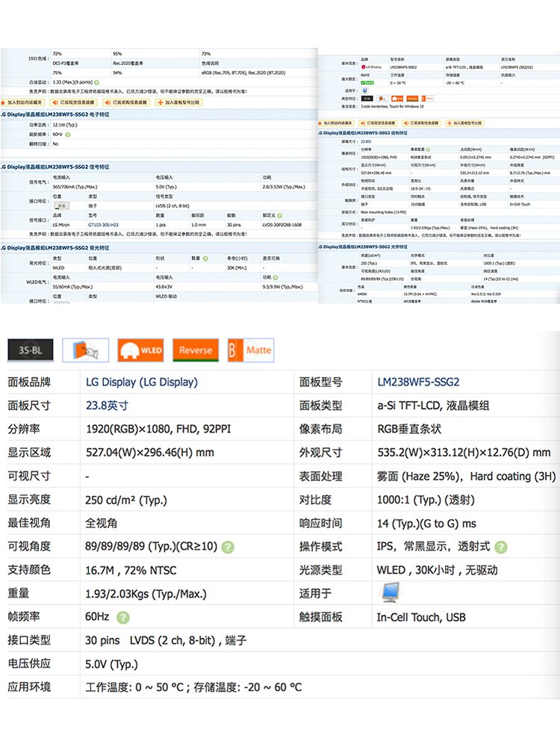Click the large orange WLED badge
Image resolution: width=560 pixels, height=747 pixels.
click(141, 350)
